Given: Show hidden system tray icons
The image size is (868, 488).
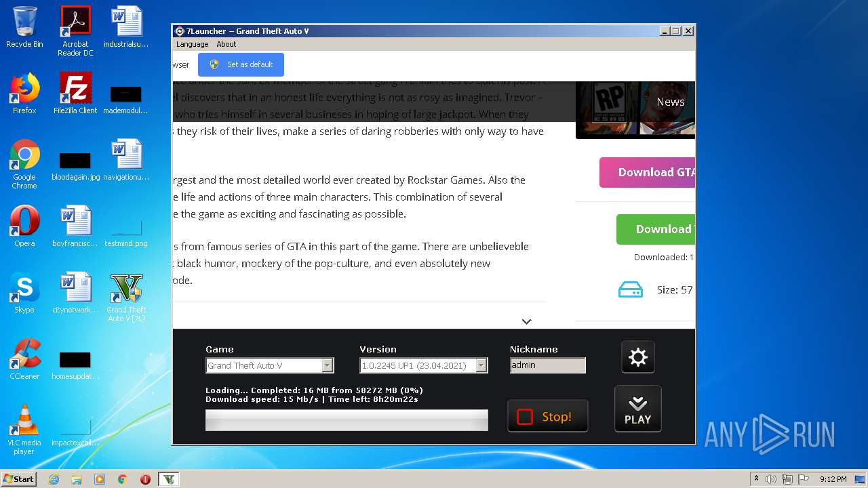Looking at the screenshot, I should click(x=756, y=479).
